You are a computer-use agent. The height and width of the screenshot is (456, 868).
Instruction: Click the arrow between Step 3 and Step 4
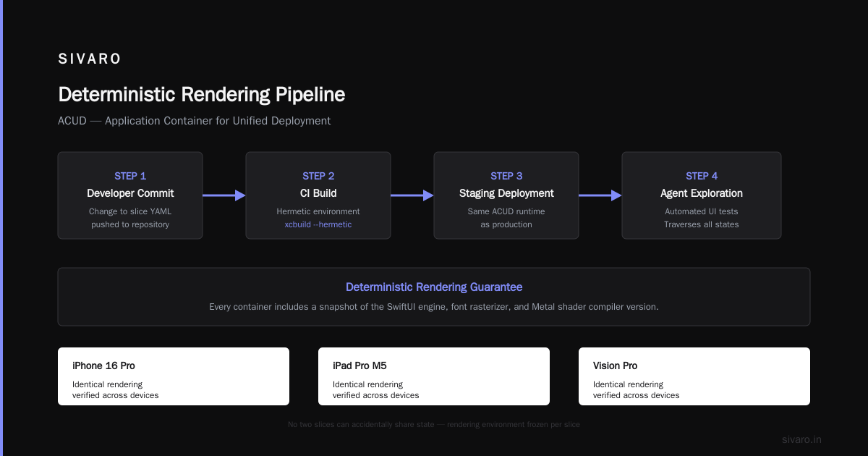pos(600,195)
